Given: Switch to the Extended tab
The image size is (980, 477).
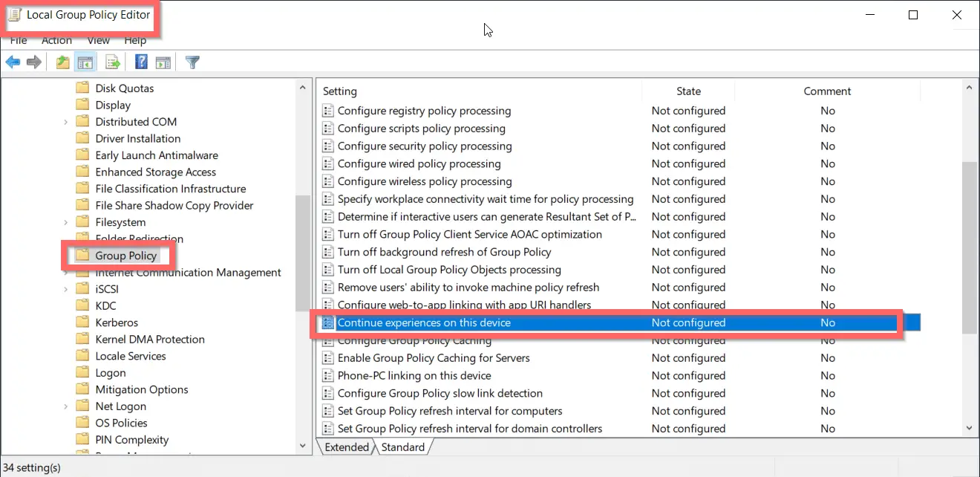Looking at the screenshot, I should click(346, 447).
